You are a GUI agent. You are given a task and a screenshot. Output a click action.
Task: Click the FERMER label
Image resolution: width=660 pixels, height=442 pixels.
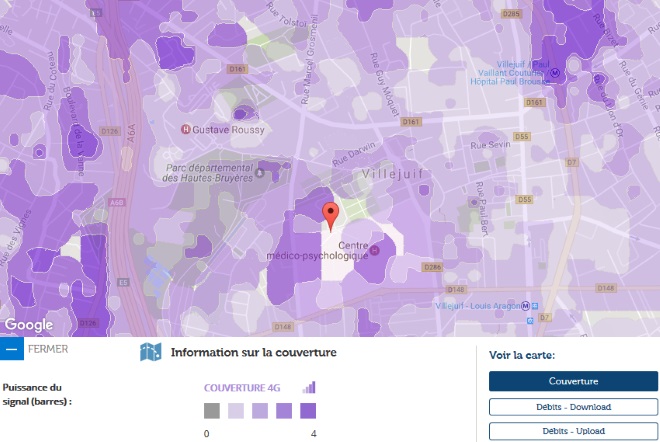click(x=48, y=349)
